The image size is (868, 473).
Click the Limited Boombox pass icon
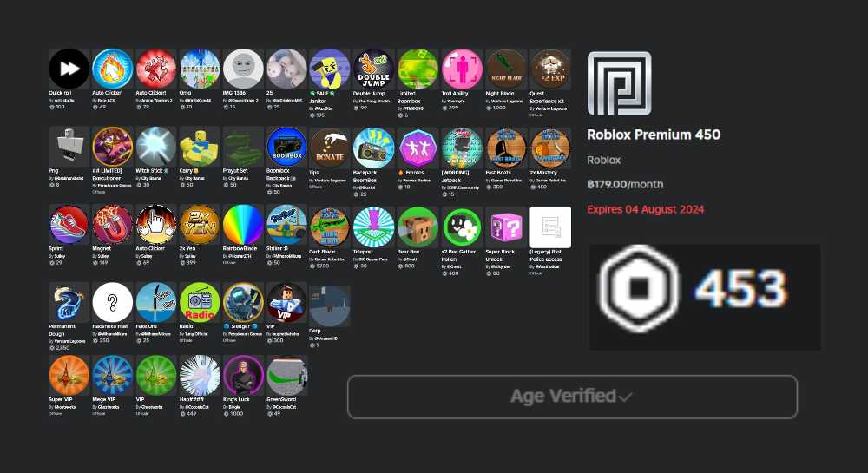(x=418, y=69)
